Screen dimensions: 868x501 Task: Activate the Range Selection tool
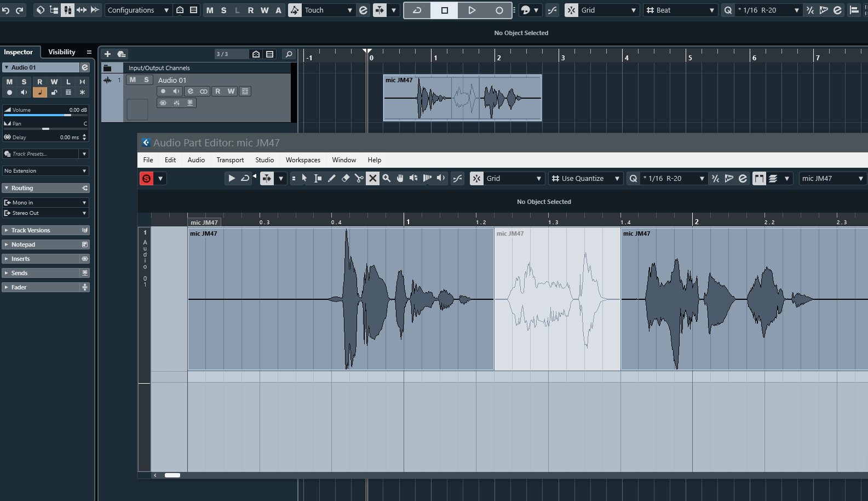coord(318,178)
